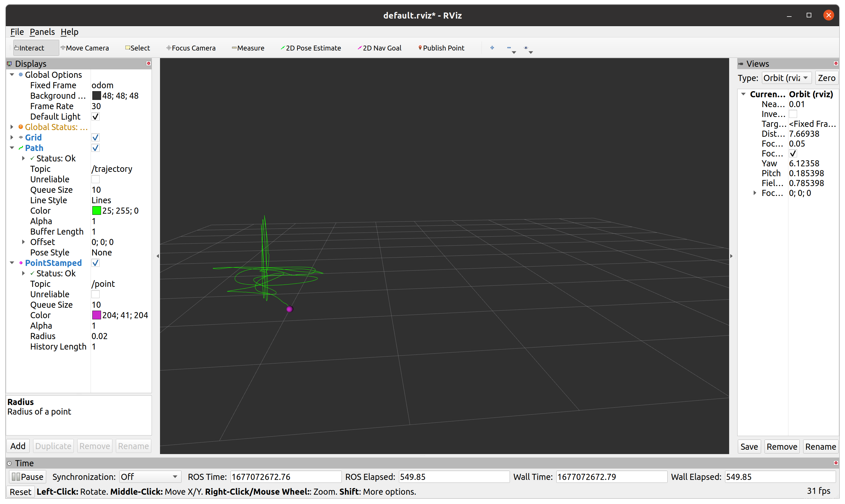Click the Reset button
This screenshot has height=504, width=845.
(20, 492)
